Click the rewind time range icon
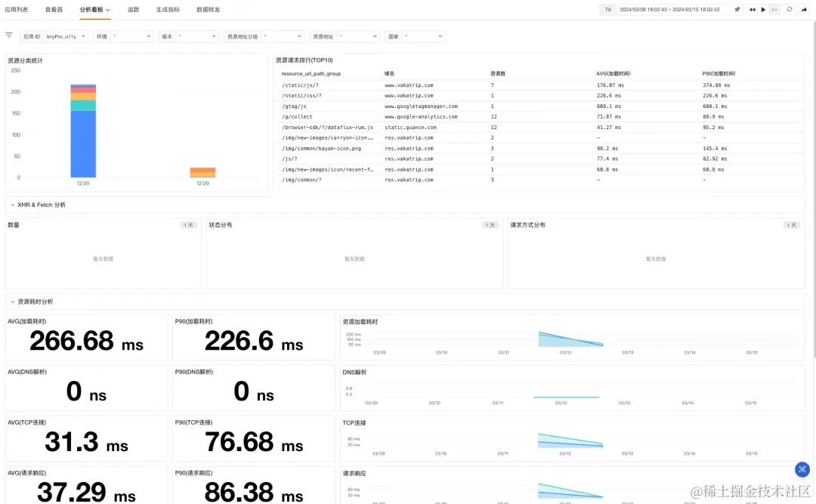 point(752,9)
